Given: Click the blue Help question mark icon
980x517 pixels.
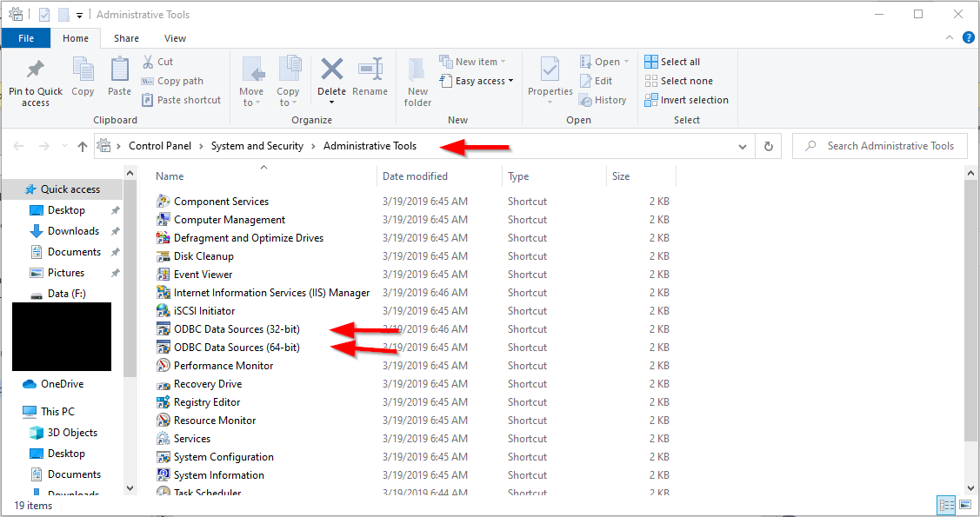Looking at the screenshot, I should [x=968, y=38].
